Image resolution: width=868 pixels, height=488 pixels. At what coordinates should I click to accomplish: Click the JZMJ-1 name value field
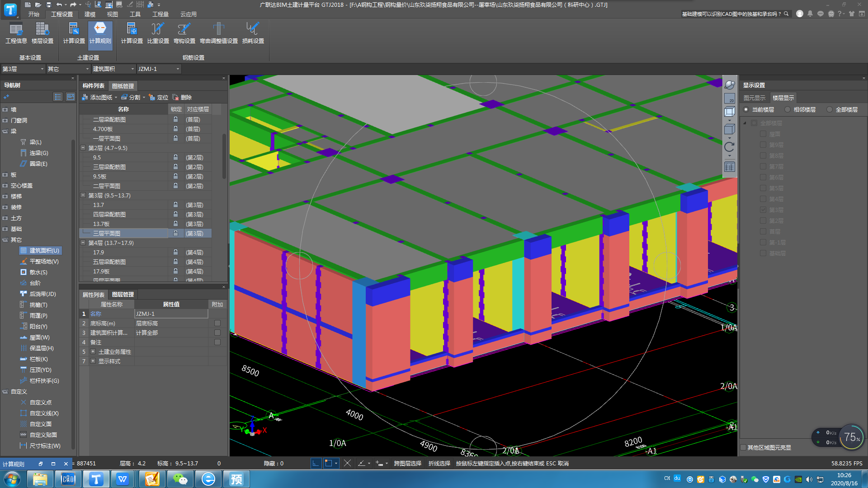pos(171,314)
